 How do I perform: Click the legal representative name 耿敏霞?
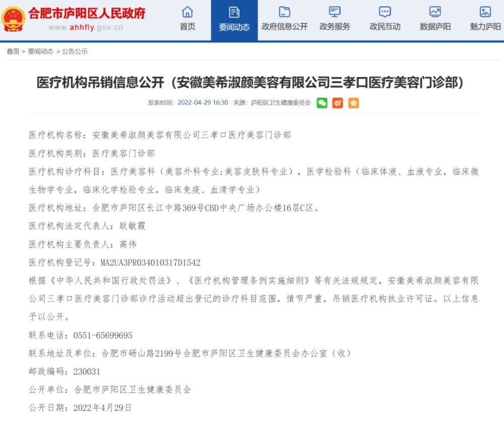click(x=133, y=226)
